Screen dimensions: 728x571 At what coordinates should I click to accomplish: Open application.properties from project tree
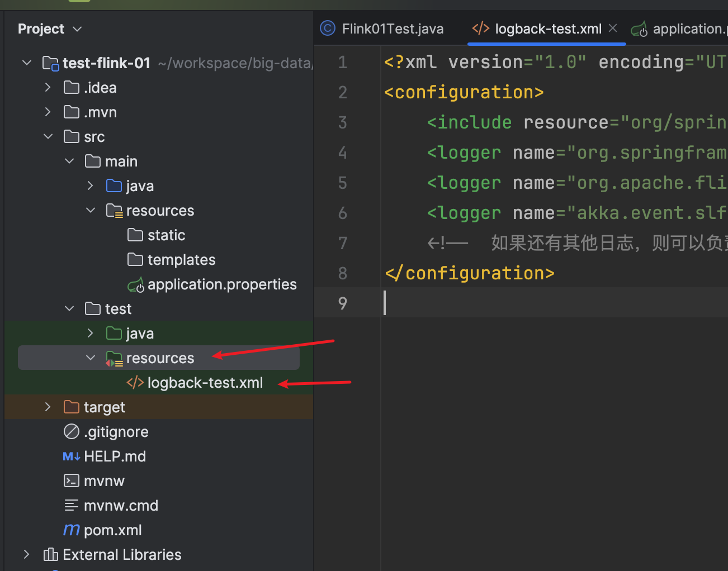pos(222,284)
